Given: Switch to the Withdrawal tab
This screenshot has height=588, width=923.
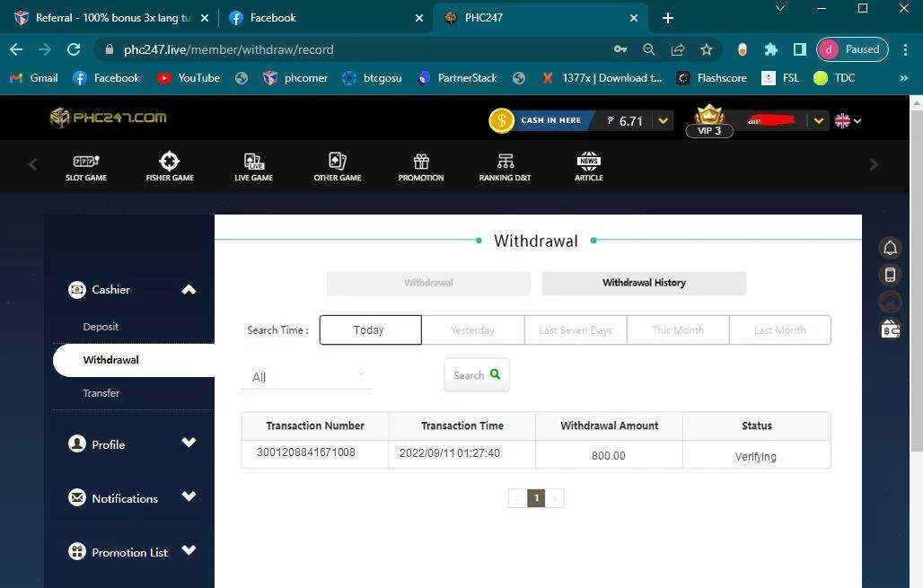Looking at the screenshot, I should coord(428,283).
